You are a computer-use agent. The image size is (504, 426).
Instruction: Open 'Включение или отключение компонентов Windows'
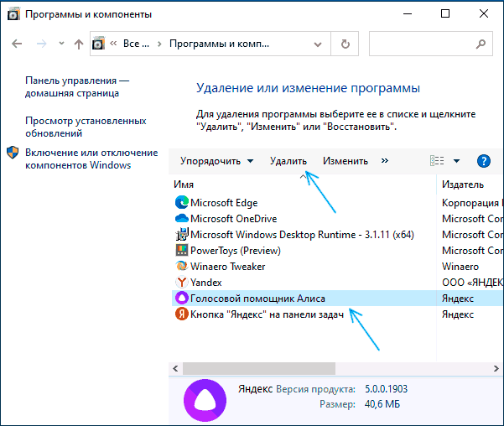tap(91, 158)
